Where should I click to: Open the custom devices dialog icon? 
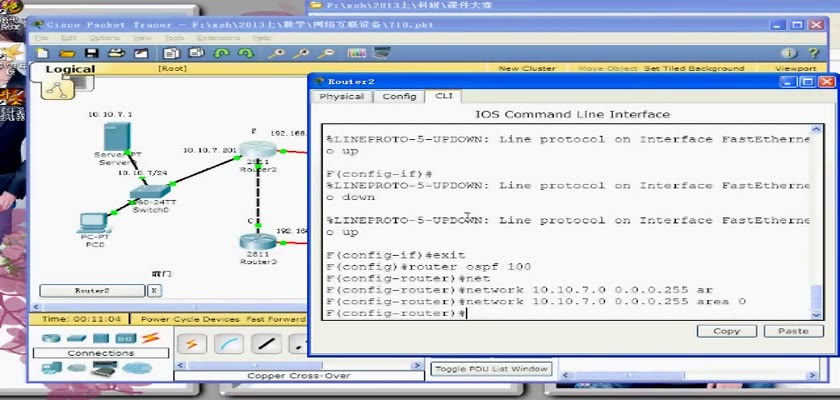click(x=381, y=52)
